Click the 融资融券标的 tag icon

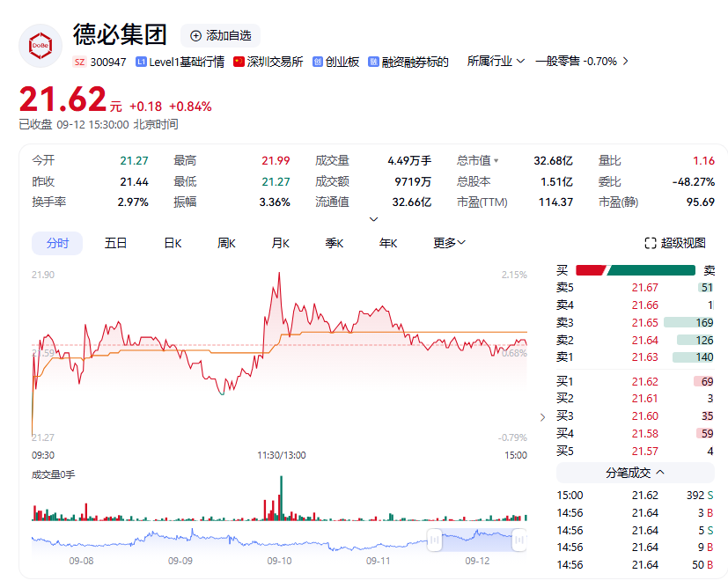(x=374, y=62)
